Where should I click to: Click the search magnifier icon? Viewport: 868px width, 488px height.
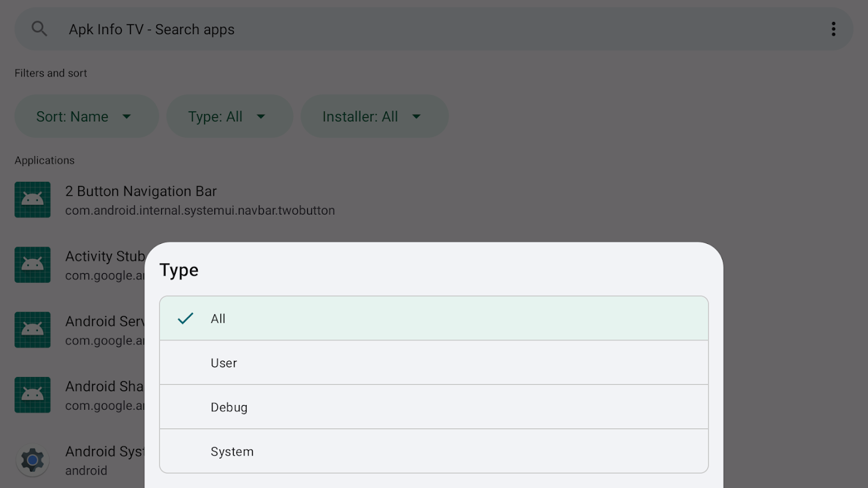point(39,29)
